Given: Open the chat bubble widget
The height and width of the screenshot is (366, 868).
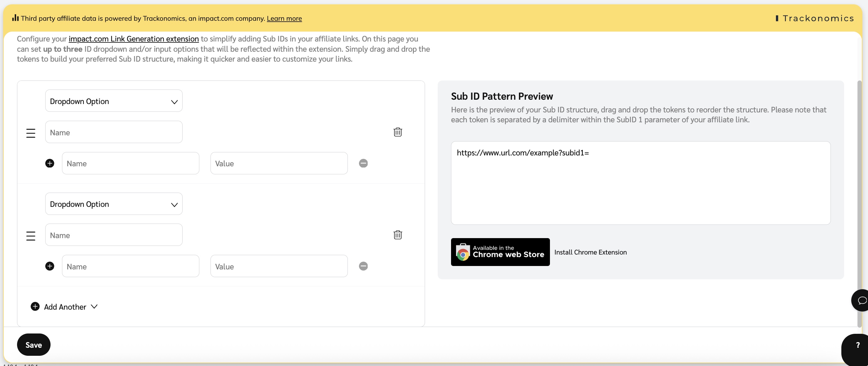Looking at the screenshot, I should (861, 300).
